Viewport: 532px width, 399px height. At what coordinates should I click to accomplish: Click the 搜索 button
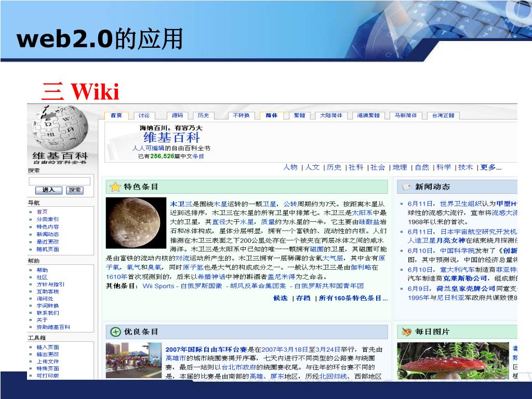pyautogui.click(x=75, y=190)
